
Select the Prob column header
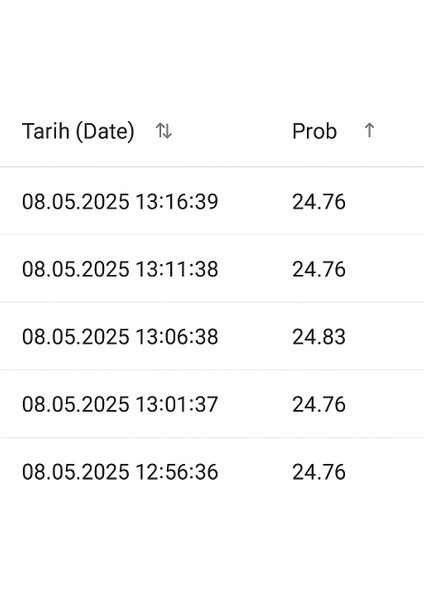click(314, 131)
